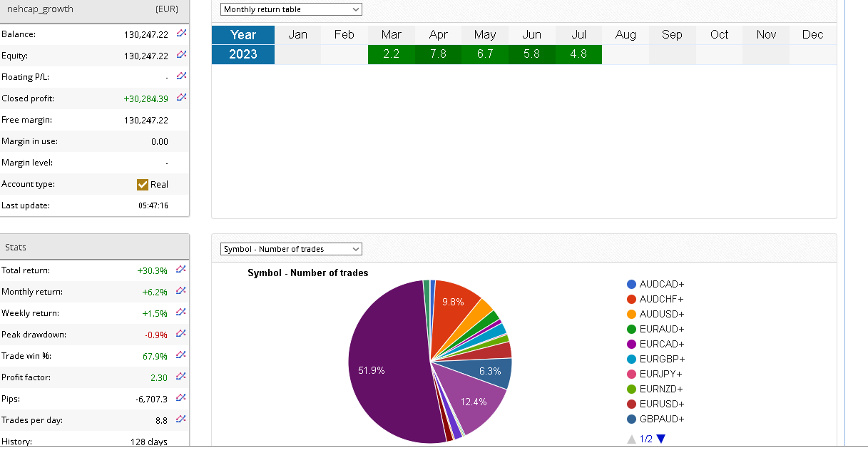Select the 2023 year row label

pyautogui.click(x=243, y=54)
